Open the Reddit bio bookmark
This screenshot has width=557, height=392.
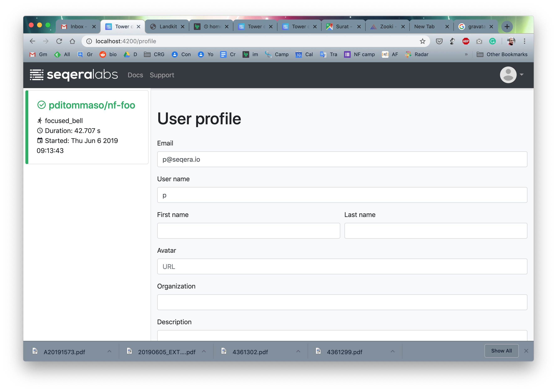click(108, 54)
